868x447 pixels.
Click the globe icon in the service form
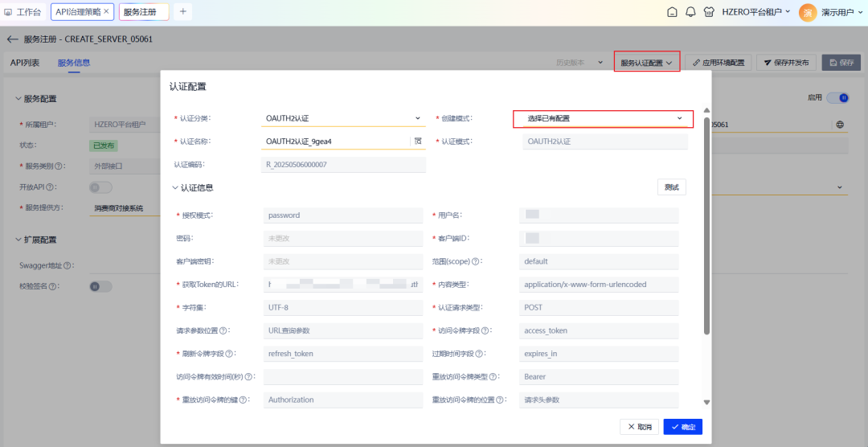coord(840,125)
